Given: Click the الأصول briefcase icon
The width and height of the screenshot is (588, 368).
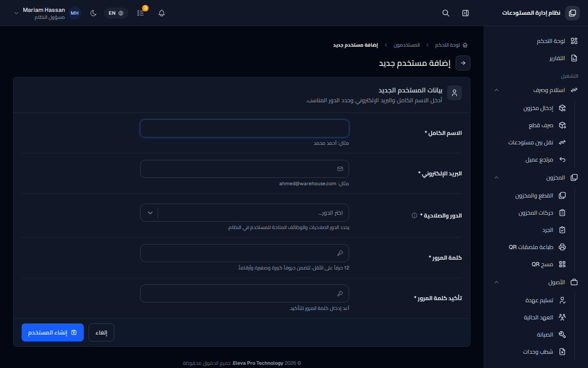Looking at the screenshot, I should [x=574, y=282].
